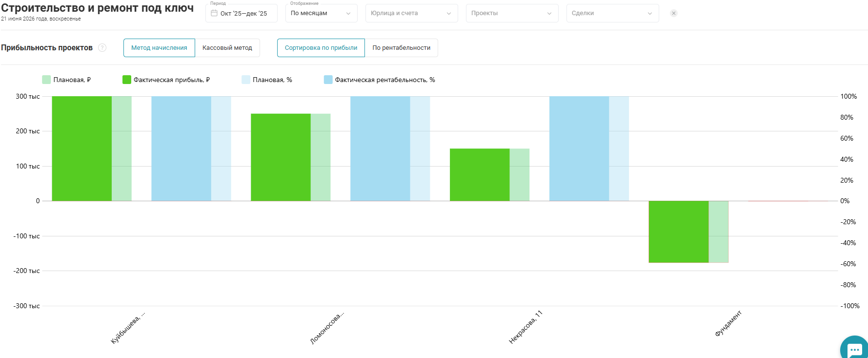Viewport: 868px width, 358px height.
Task: Click the Ломоносова axis label
Action: click(x=327, y=327)
